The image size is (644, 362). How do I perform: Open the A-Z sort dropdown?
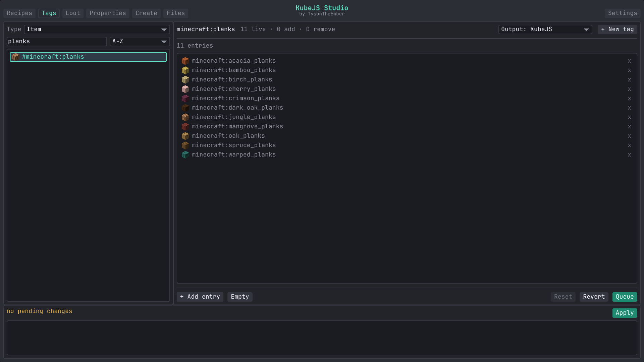[x=140, y=42]
